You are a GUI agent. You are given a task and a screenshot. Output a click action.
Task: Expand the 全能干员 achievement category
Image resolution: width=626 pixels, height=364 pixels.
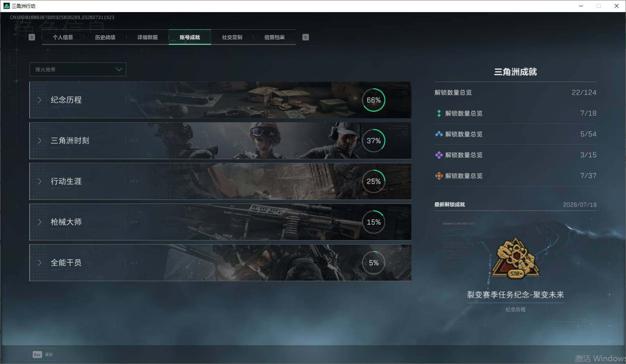coord(220,262)
